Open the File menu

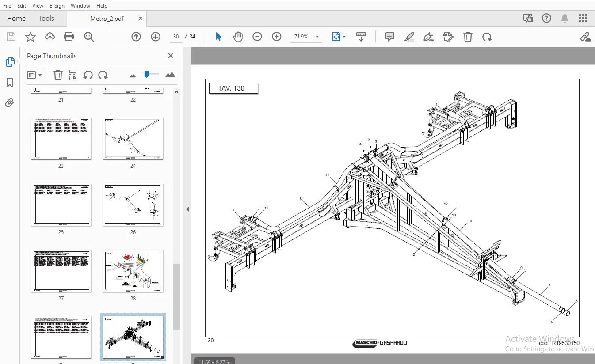pyautogui.click(x=7, y=5)
